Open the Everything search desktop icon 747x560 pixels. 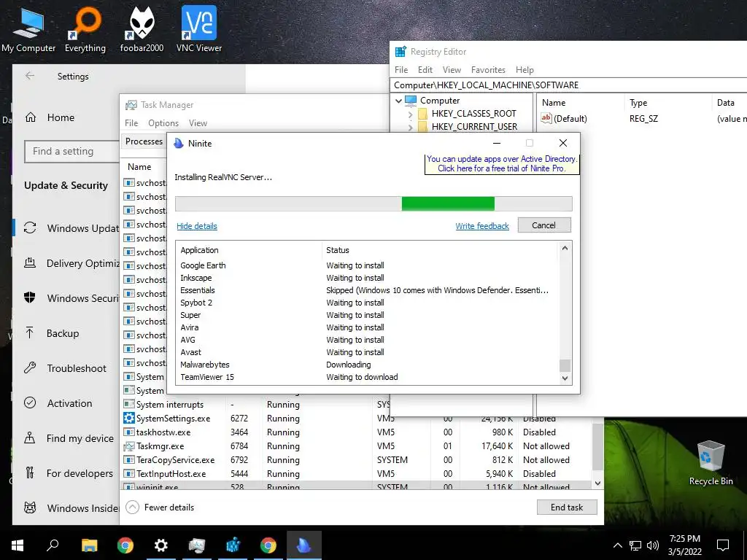(85, 29)
